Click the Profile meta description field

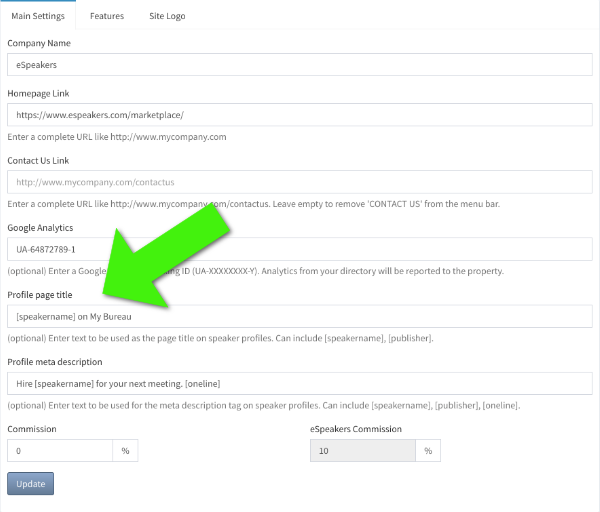point(300,383)
